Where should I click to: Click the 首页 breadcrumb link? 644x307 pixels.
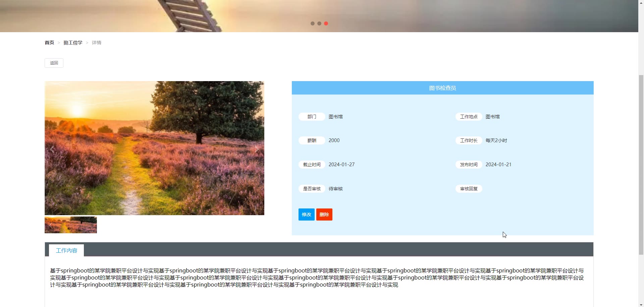(x=49, y=43)
